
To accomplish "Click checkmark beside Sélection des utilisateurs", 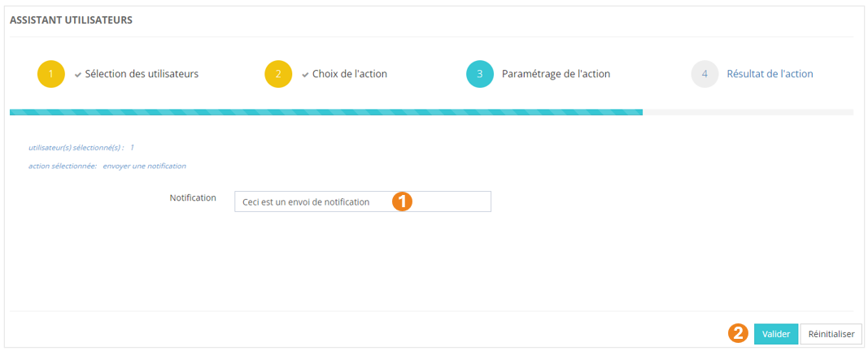I will 78,74.
